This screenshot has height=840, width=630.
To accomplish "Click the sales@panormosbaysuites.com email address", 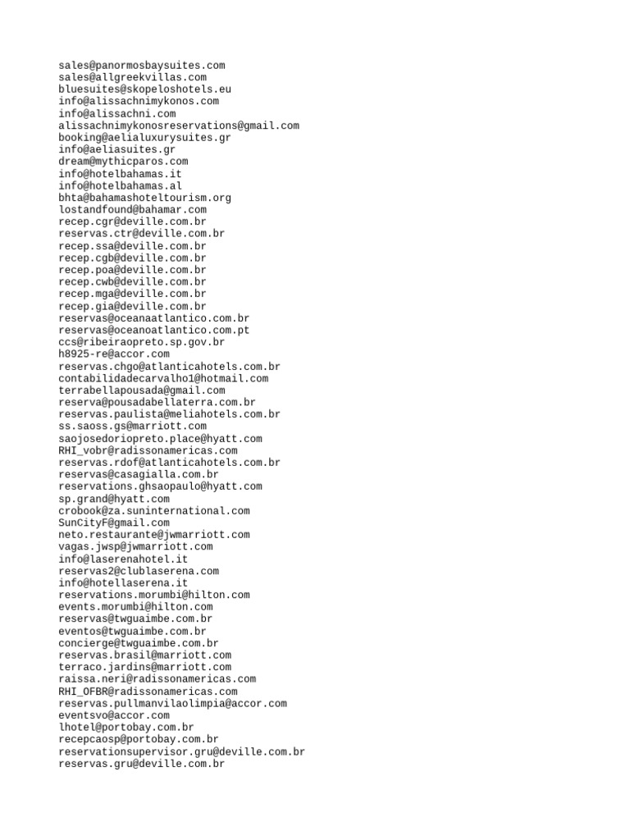I will point(142,66).
